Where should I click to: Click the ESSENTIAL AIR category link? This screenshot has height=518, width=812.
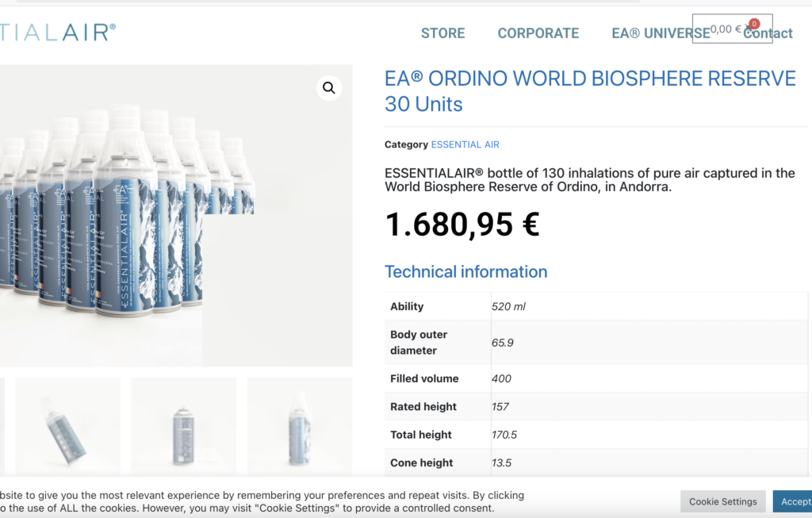click(x=465, y=144)
